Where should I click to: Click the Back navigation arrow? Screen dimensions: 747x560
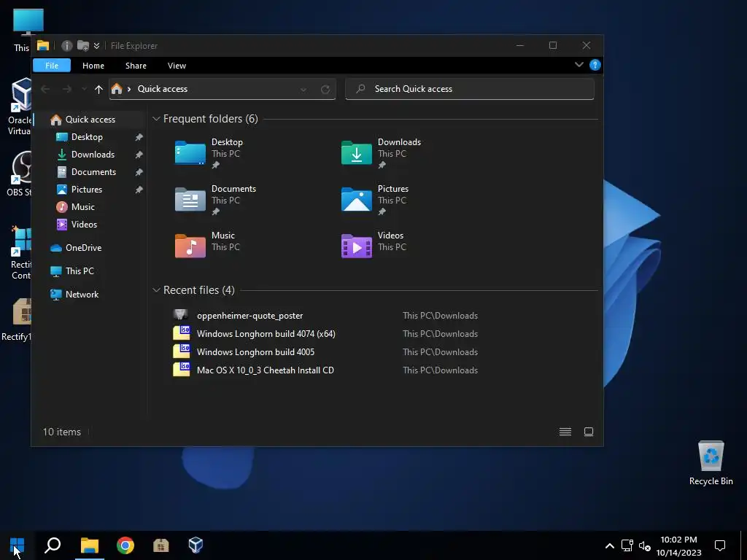point(45,89)
